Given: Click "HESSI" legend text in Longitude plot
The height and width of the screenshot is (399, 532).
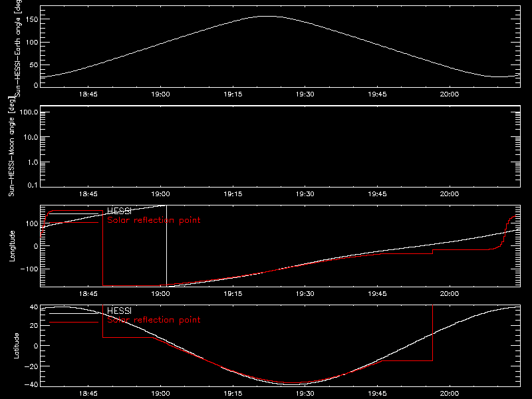Looking at the screenshot, I should point(119,211).
